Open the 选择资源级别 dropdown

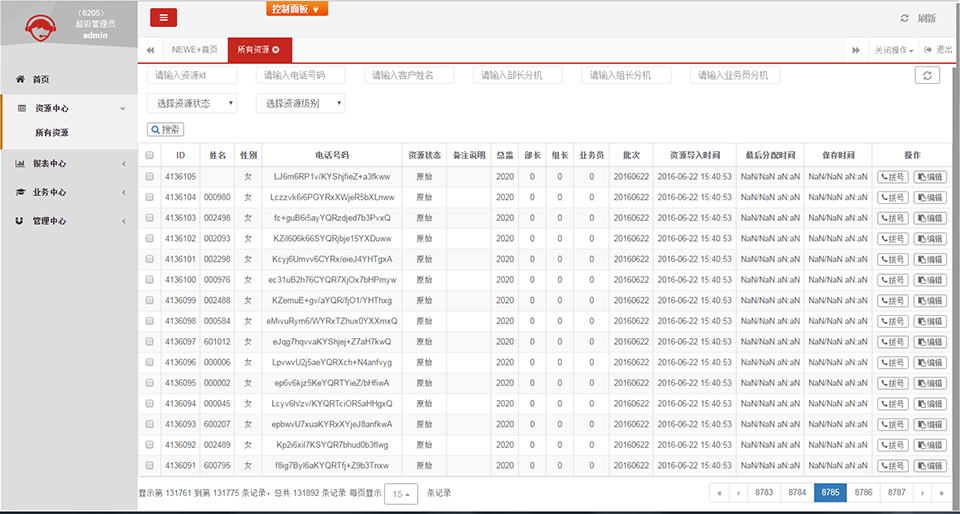[x=301, y=103]
